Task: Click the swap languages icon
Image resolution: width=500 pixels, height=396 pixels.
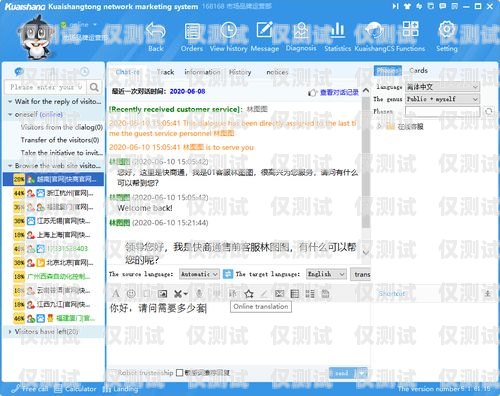Action: point(228,274)
